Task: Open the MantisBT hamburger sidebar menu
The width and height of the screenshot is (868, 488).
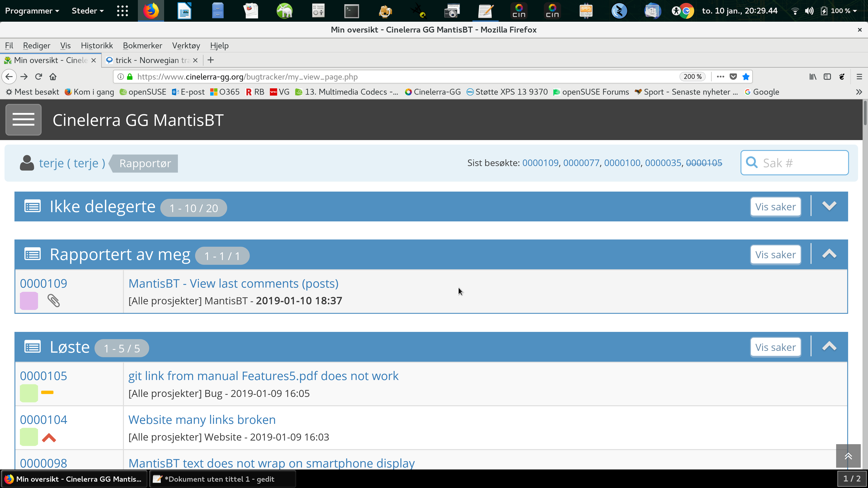Action: [23, 120]
